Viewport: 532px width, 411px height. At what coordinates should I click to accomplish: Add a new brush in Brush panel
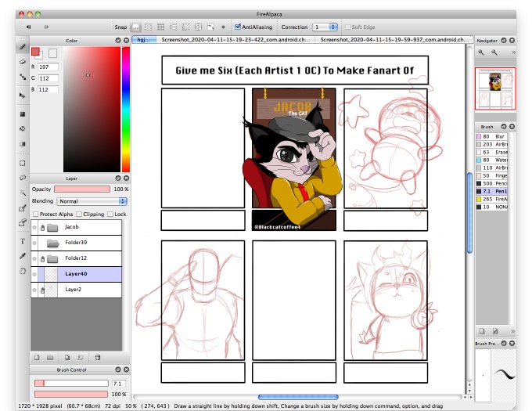(482, 331)
